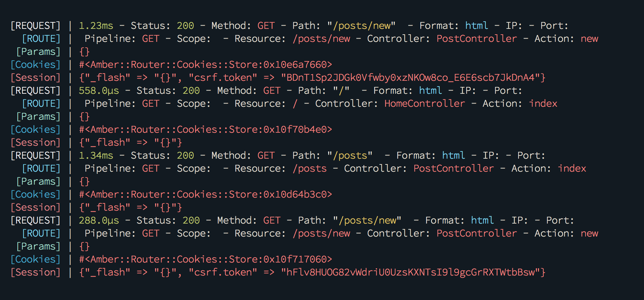Click the HomeController text
The height and width of the screenshot is (300, 644).
tap(425, 104)
